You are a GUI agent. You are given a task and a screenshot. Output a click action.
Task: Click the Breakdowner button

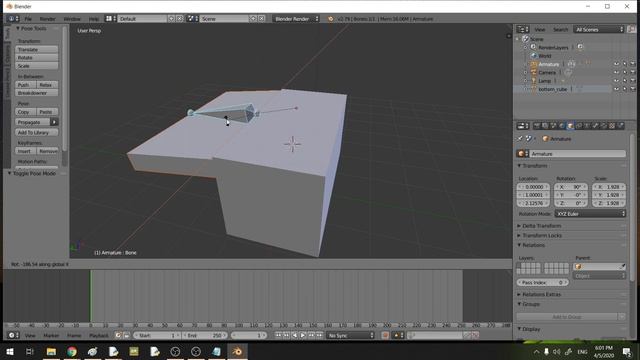37,93
